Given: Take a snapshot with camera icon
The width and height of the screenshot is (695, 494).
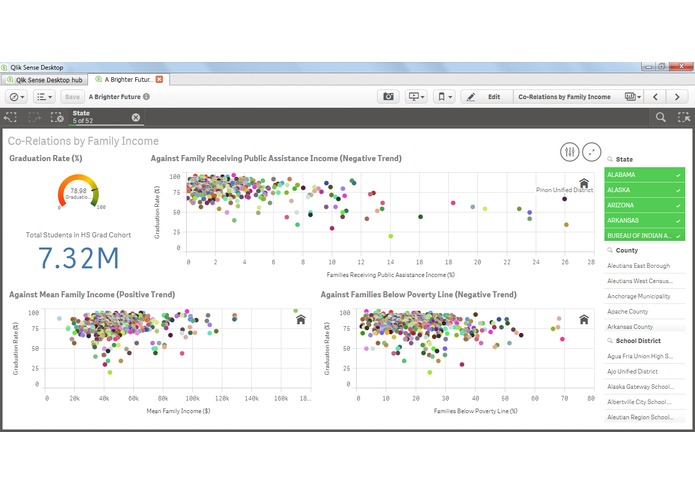Looking at the screenshot, I should 388,97.
